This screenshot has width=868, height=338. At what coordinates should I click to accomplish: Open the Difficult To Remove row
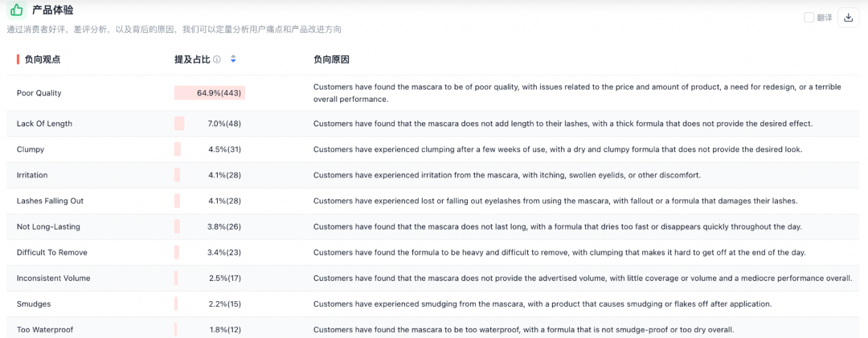pyautogui.click(x=51, y=252)
